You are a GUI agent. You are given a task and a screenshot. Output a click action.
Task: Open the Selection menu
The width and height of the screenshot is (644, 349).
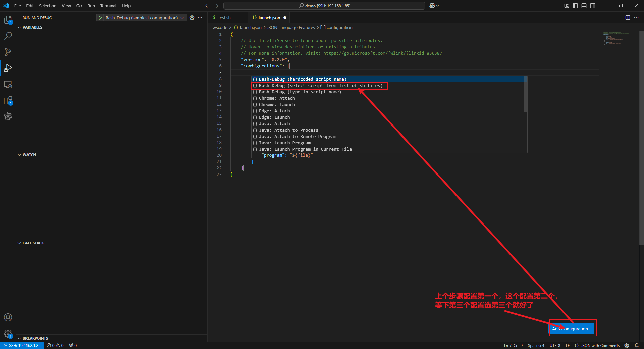pos(48,6)
